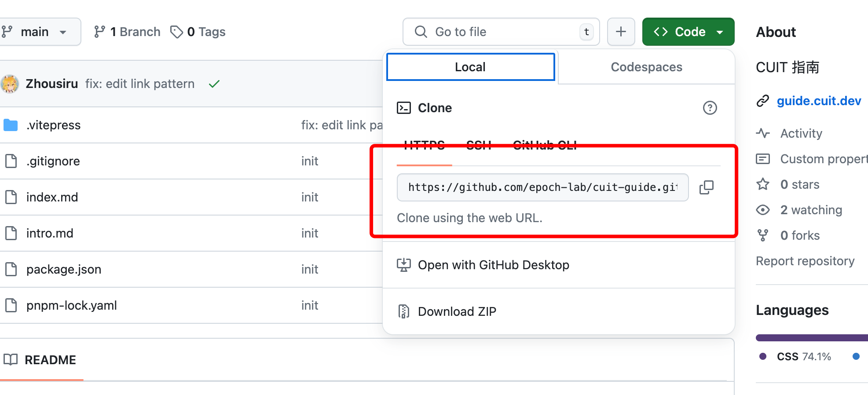The width and height of the screenshot is (868, 395).
Task: View the 1 Branch list
Action: [127, 32]
